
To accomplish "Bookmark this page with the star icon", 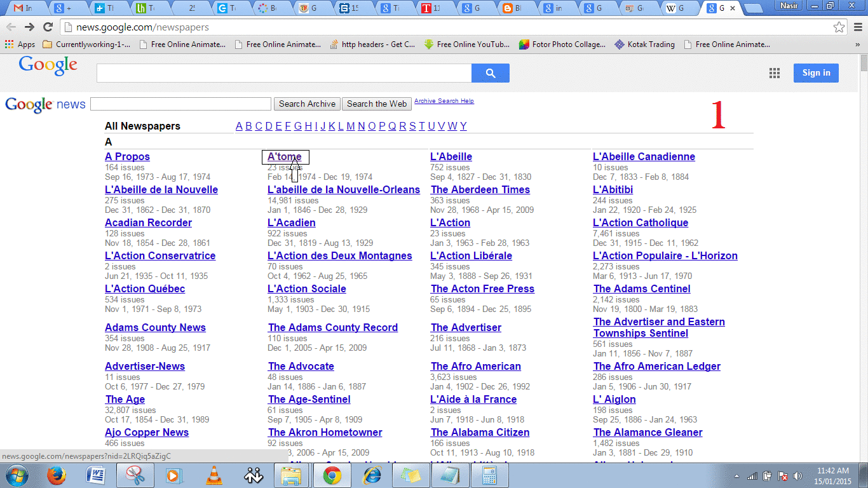I will point(840,28).
